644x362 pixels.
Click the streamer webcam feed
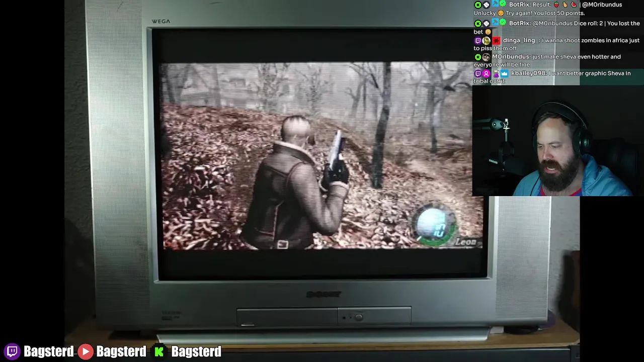coord(558,141)
